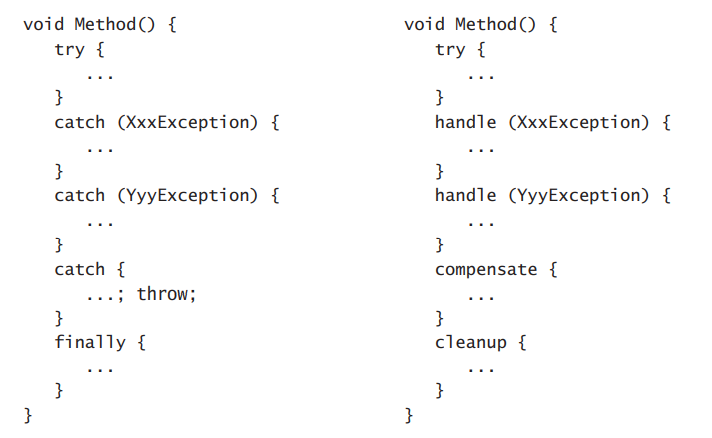The image size is (712, 438).
Task: Select the "catch (YyyException)" clause
Action: point(167,196)
